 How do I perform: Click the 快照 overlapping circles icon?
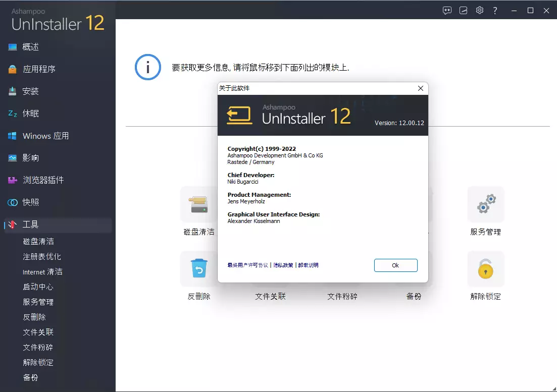click(13, 202)
